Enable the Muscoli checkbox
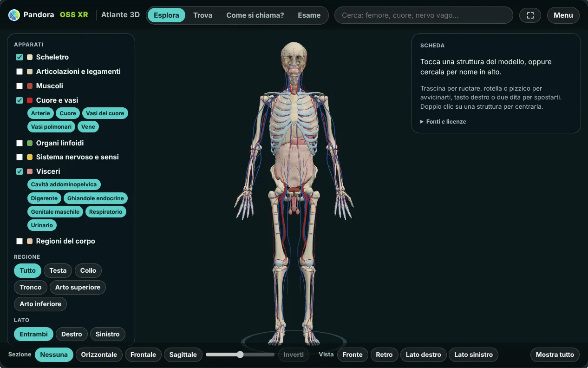This screenshot has width=588, height=368. point(20,86)
